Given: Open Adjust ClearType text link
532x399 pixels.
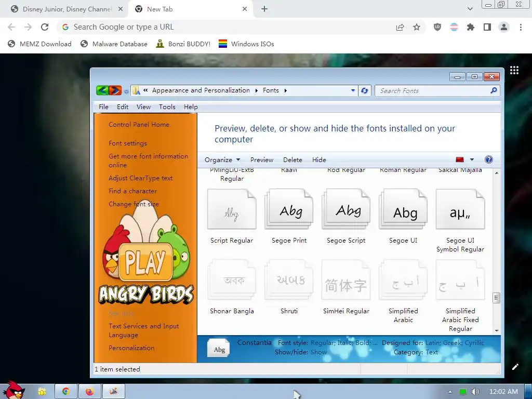Looking at the screenshot, I should (x=140, y=178).
